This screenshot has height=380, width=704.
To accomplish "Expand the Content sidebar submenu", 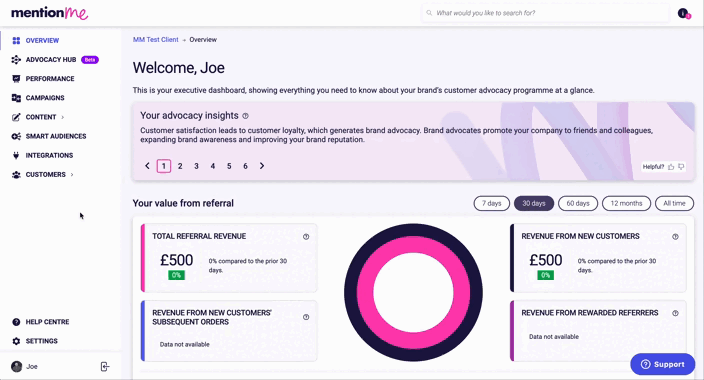I will (x=62, y=117).
